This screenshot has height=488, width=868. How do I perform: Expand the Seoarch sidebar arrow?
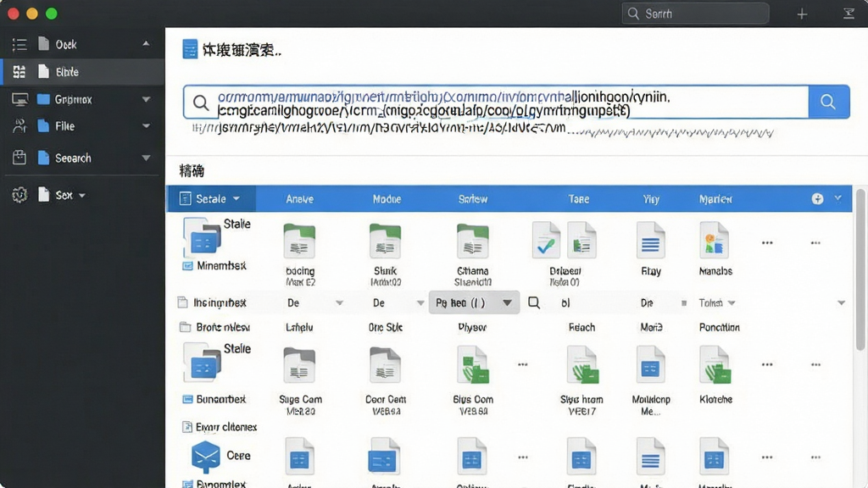[146, 158]
